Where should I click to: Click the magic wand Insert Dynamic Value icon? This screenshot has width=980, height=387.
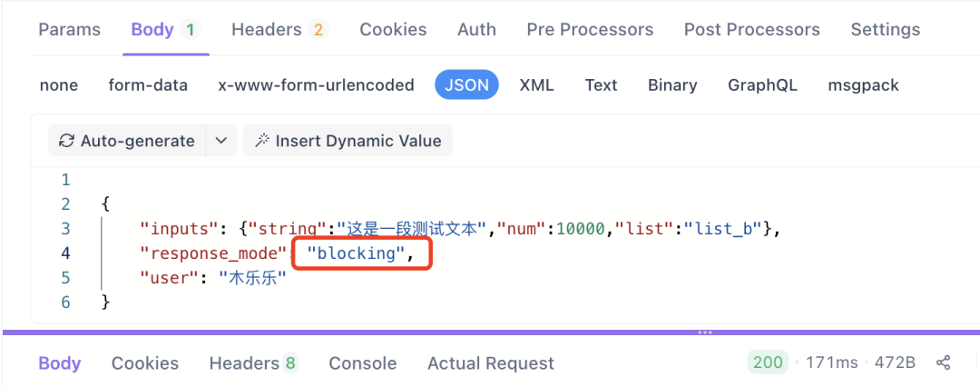(262, 141)
